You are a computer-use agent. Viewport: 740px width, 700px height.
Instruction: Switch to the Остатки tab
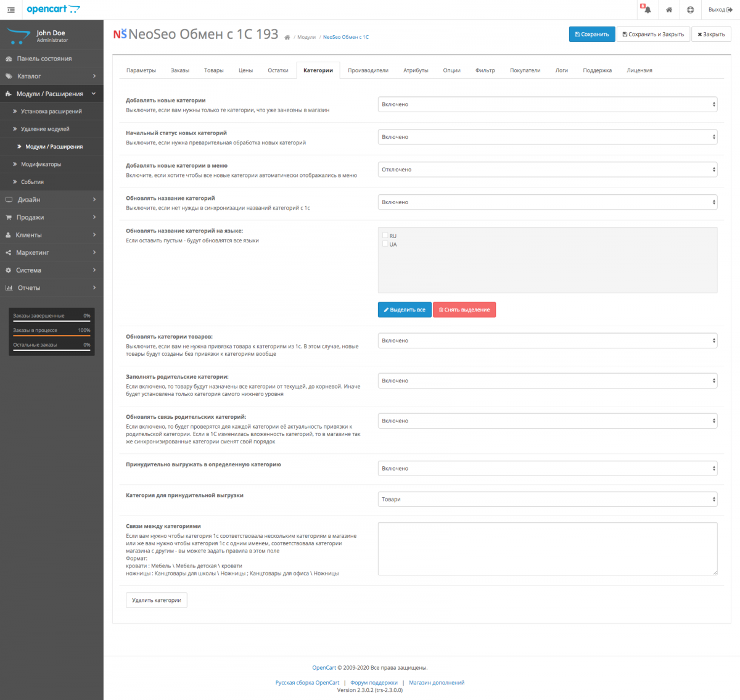[x=278, y=70]
